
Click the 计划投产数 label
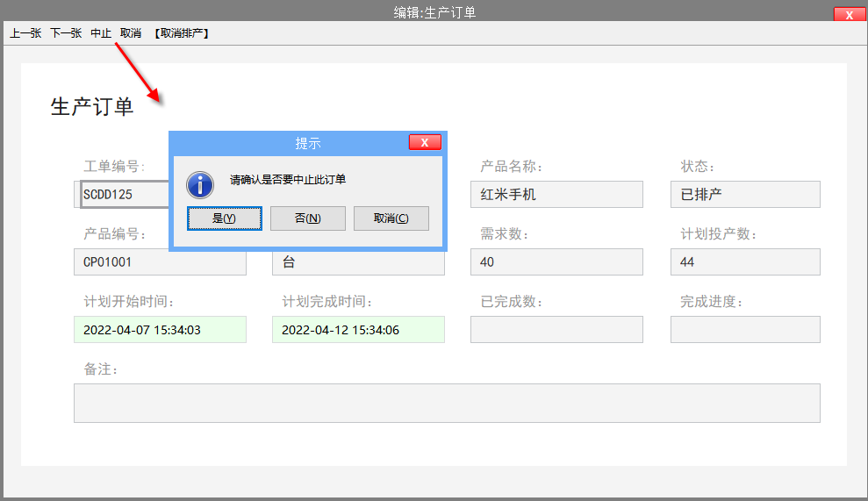coord(718,234)
